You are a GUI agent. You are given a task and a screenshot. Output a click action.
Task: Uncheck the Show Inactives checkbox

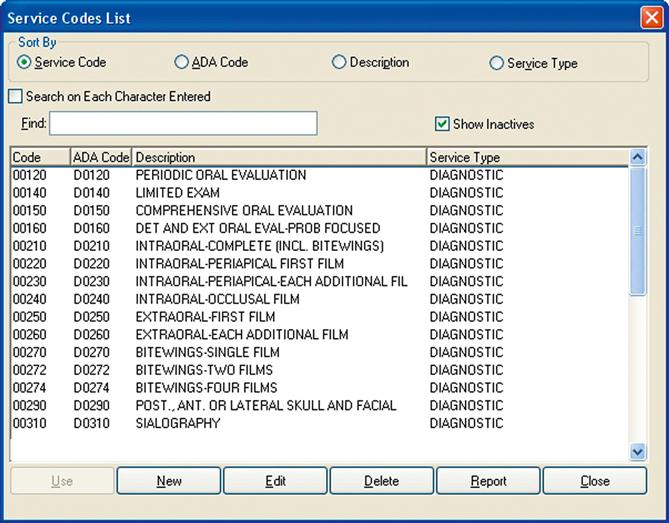click(x=442, y=124)
